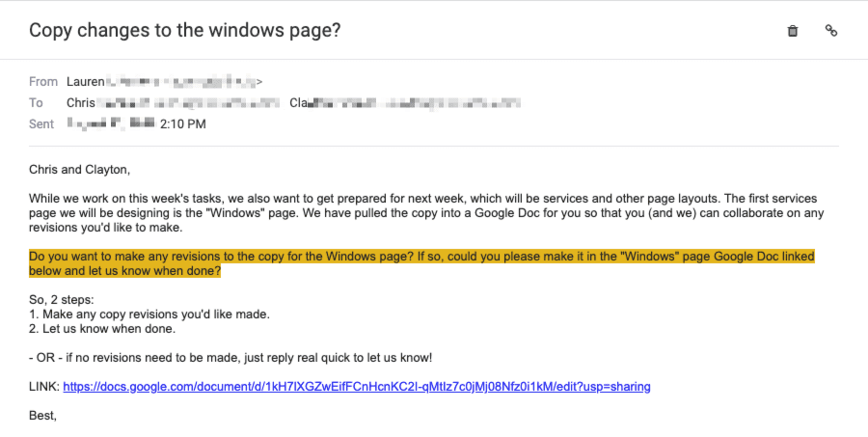Click the first paragraph about this week's tasks
The width and height of the screenshot is (868, 437).
click(x=426, y=212)
